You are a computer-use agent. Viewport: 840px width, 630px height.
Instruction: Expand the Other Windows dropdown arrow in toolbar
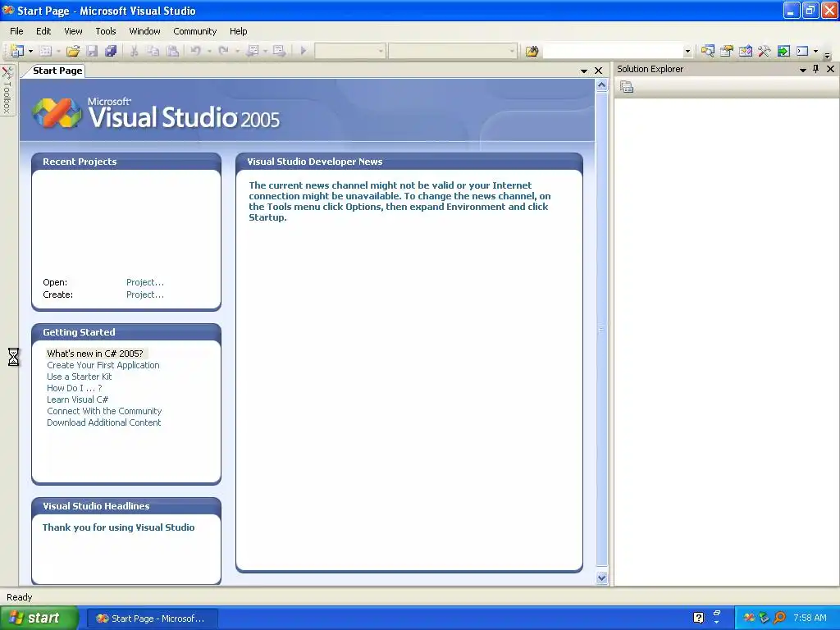[815, 52]
